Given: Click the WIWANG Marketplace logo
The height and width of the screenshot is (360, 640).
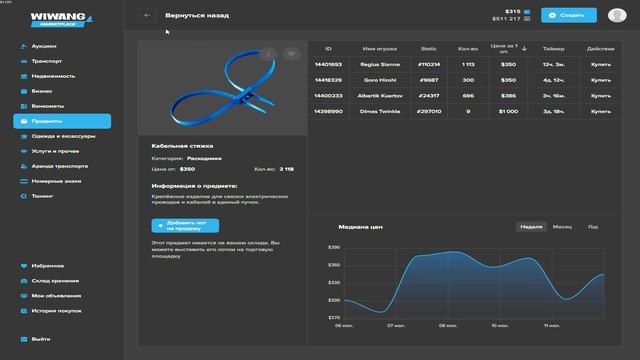Looking at the screenshot, I should pos(61,20).
